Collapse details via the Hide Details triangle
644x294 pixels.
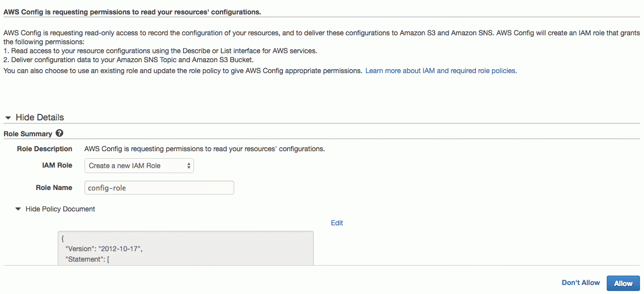click(8, 118)
